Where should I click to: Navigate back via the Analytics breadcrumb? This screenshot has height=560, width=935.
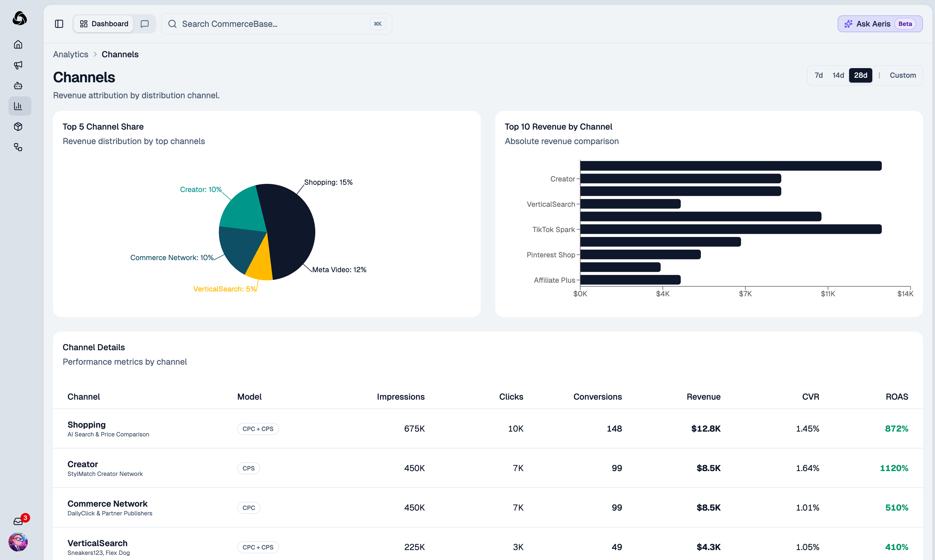click(70, 54)
